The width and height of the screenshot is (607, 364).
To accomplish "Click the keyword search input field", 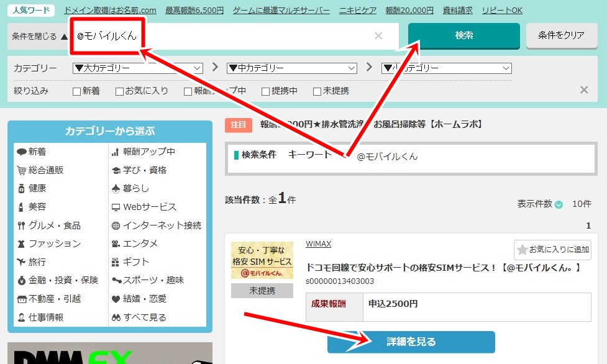I will (234, 36).
